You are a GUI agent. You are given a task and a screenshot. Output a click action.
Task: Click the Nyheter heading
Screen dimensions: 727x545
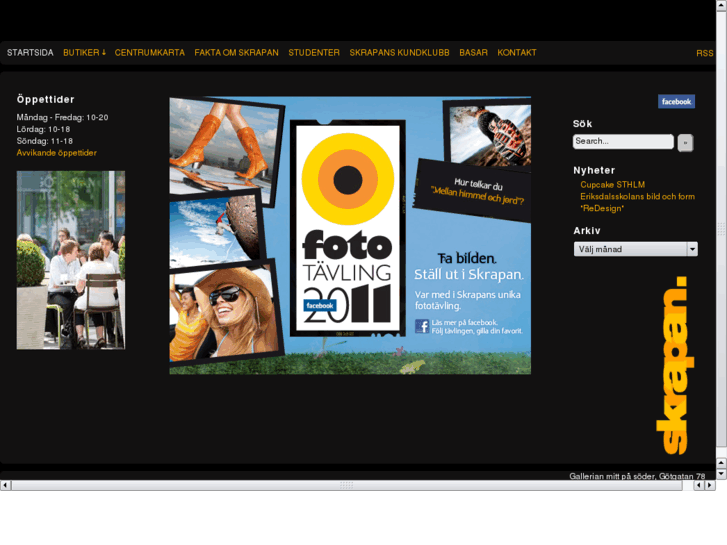coord(594,170)
